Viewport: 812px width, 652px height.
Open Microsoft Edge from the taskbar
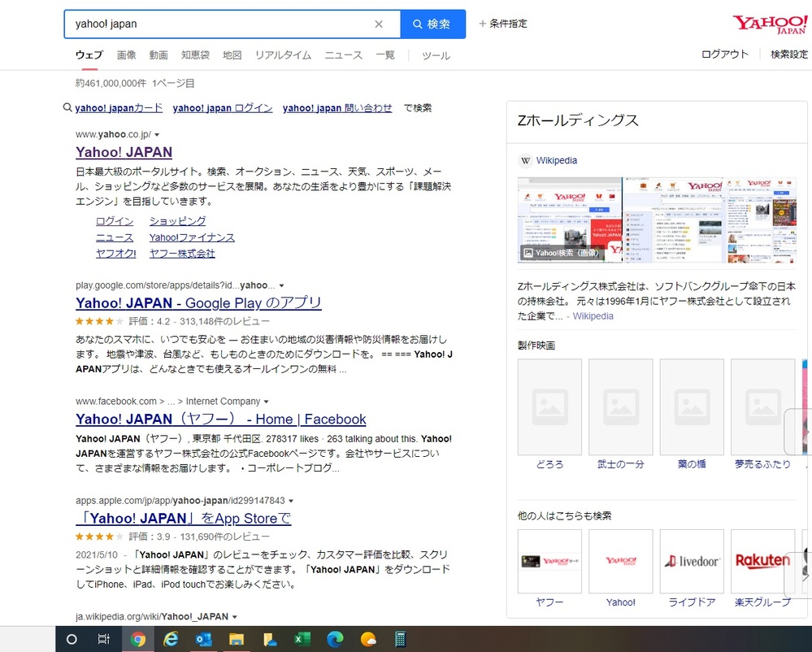(x=335, y=639)
